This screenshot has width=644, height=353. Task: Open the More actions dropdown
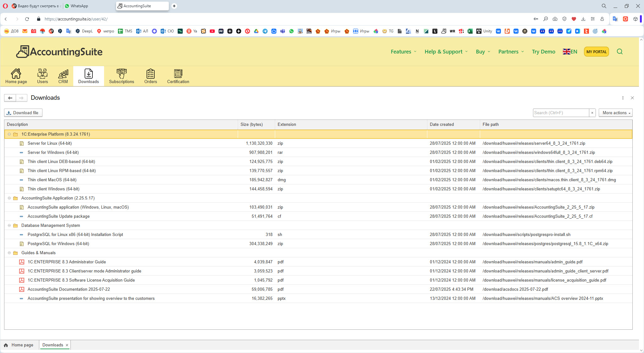coord(616,113)
